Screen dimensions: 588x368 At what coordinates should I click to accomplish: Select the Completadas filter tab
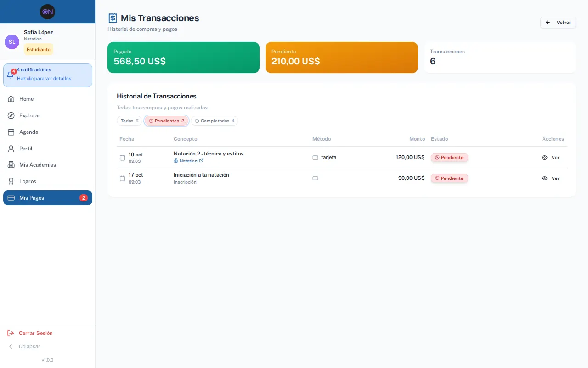[215, 121]
